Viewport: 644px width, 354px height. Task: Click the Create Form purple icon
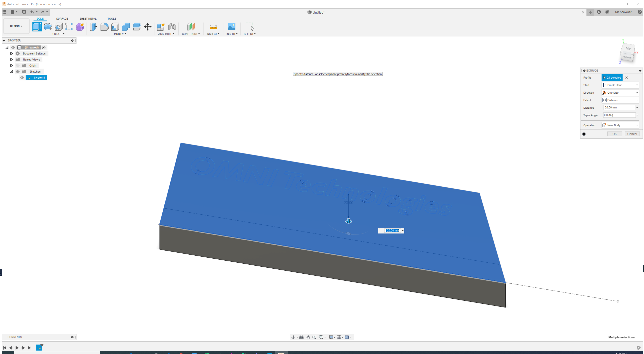80,27
